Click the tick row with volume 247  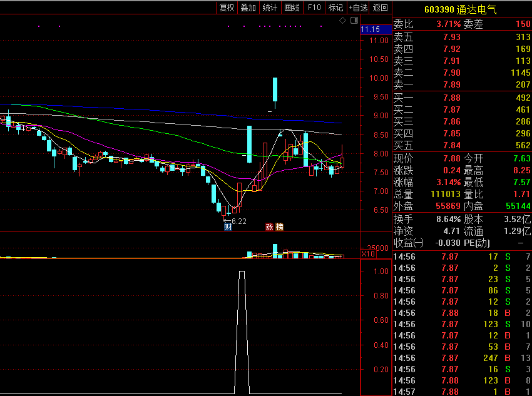[x=462, y=358]
